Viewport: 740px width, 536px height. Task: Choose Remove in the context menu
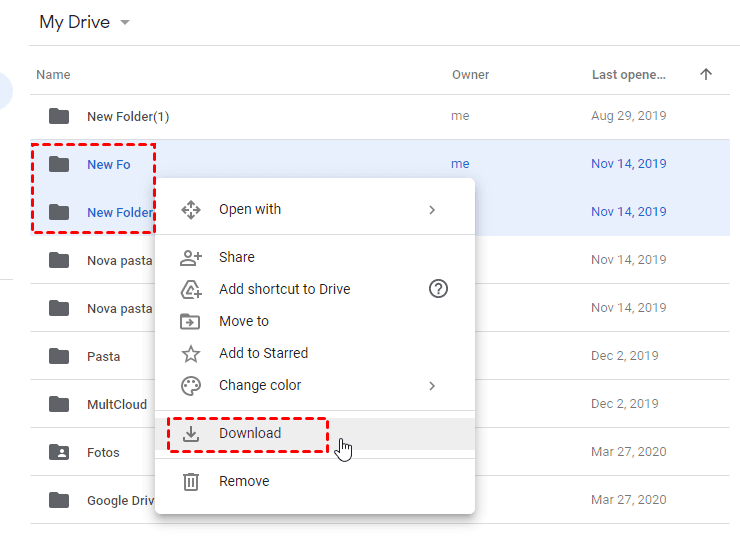244,482
